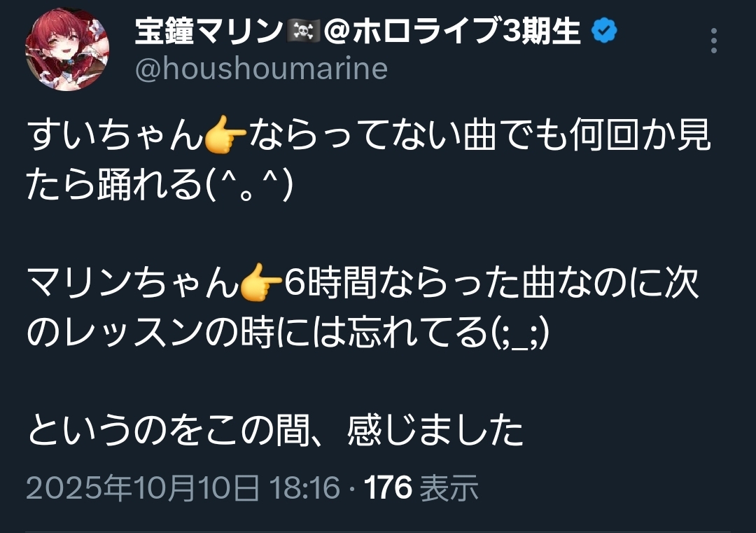Click the pointing hand emoji after すいちゃん

[x=225, y=134]
